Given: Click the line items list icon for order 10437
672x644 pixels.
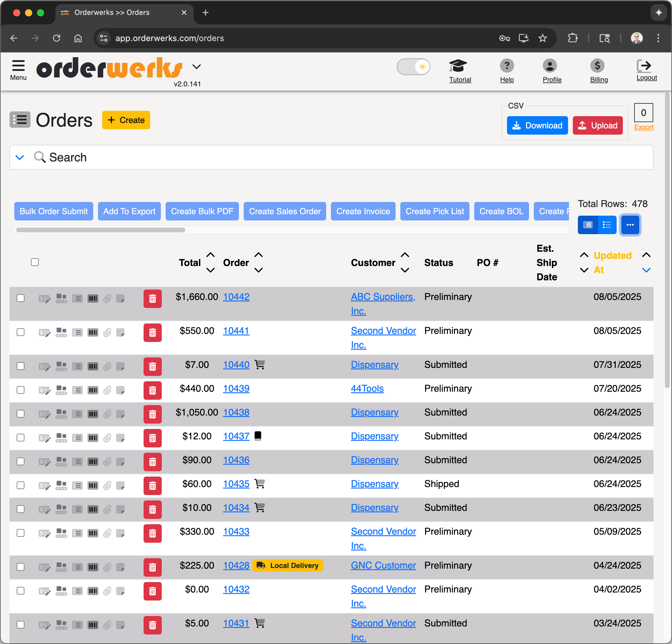Looking at the screenshot, I should [77, 438].
